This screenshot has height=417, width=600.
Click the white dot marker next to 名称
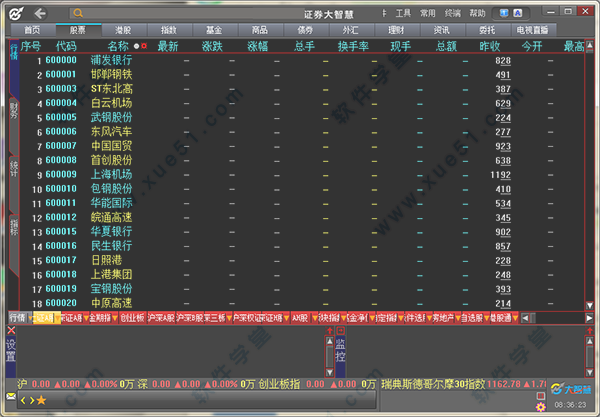click(x=136, y=46)
